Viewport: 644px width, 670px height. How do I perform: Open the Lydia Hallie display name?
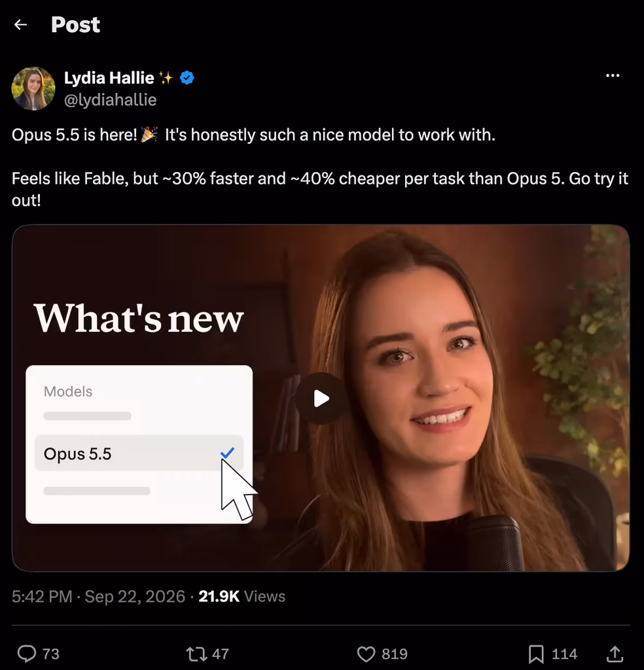click(x=109, y=78)
